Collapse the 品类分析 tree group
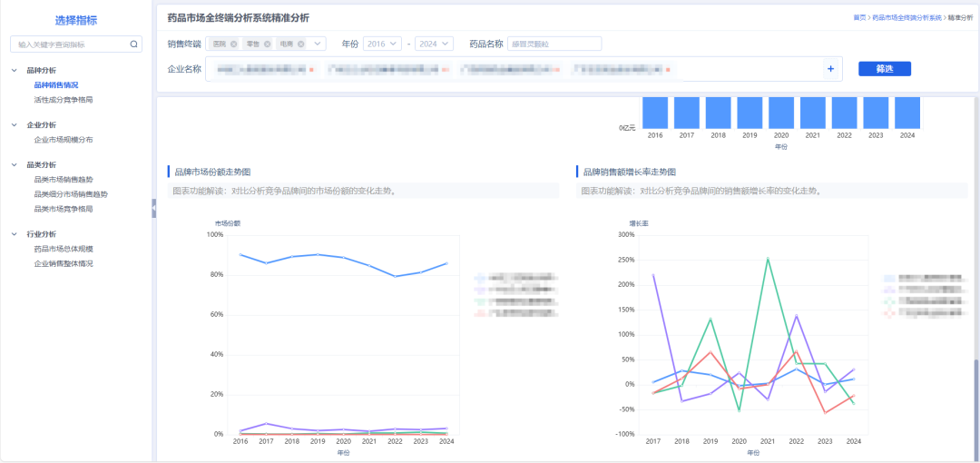980x463 pixels. pos(15,165)
